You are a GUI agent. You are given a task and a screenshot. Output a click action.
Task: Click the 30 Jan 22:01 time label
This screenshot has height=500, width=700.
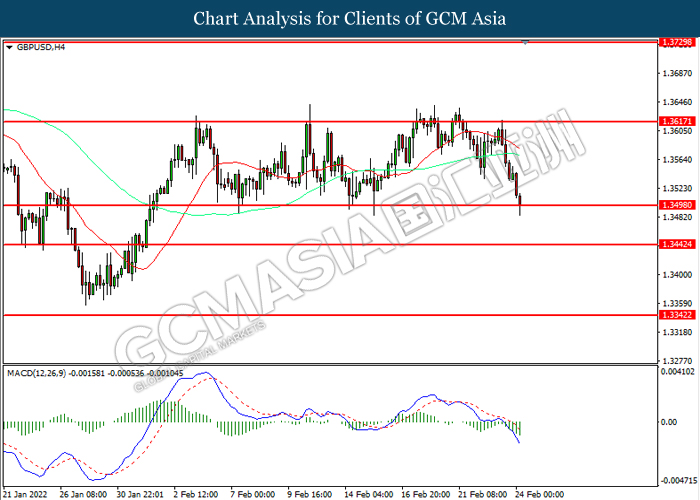(140, 494)
